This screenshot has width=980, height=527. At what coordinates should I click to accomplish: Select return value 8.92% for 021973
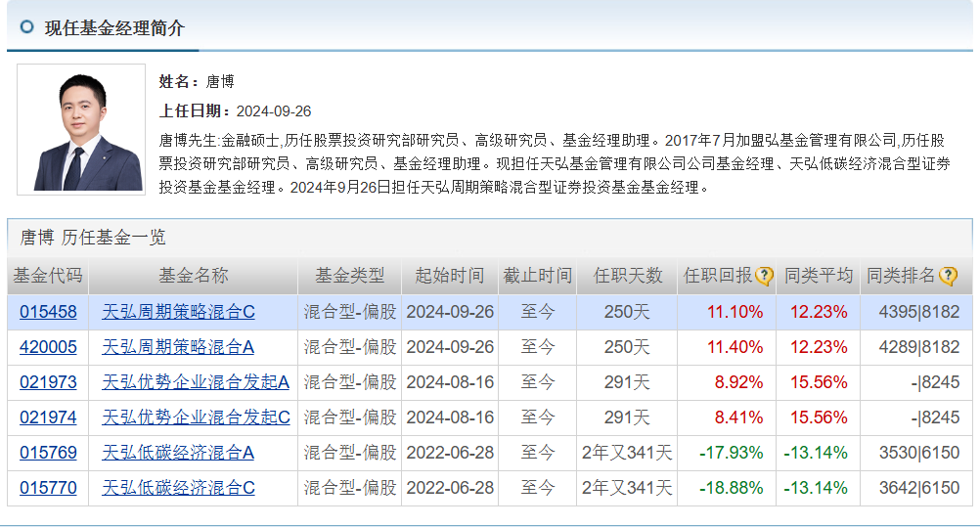point(738,382)
